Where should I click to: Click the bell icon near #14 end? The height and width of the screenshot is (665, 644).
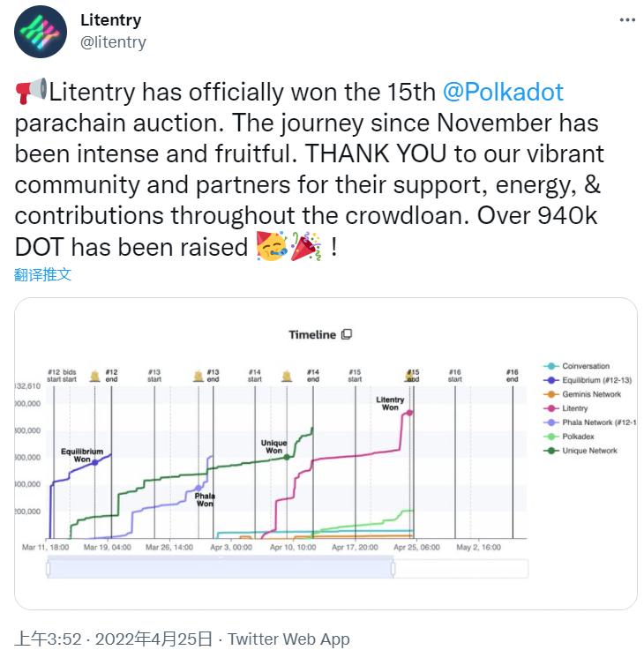click(x=286, y=376)
